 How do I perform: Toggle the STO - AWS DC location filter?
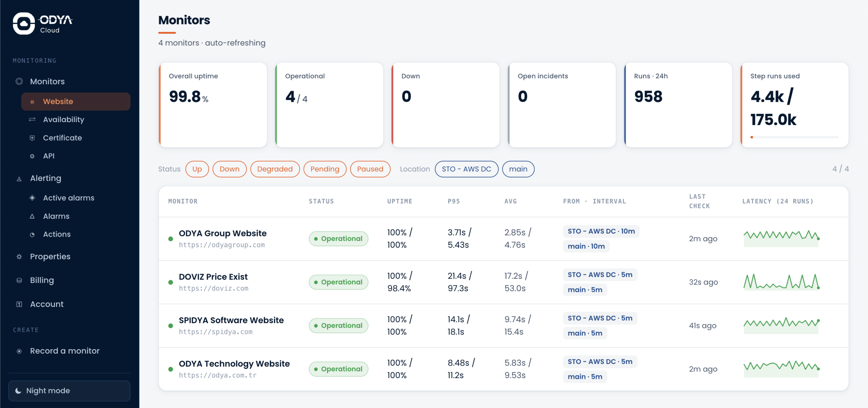click(467, 169)
